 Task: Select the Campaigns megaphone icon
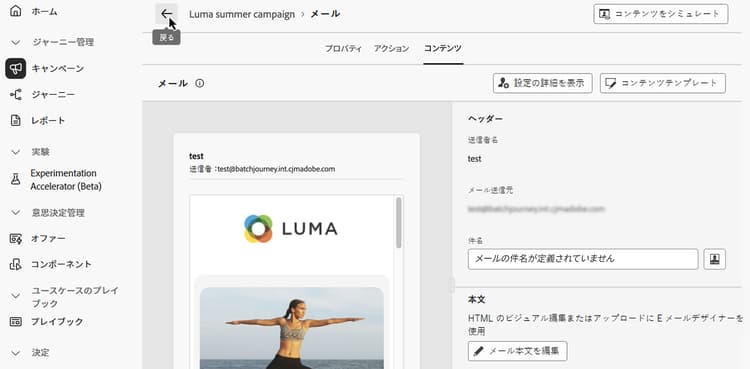(x=16, y=68)
